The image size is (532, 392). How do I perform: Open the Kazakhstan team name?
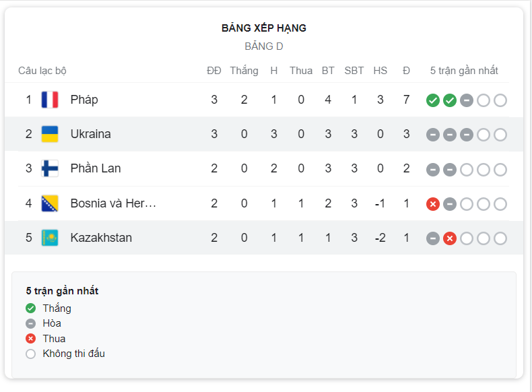101,238
